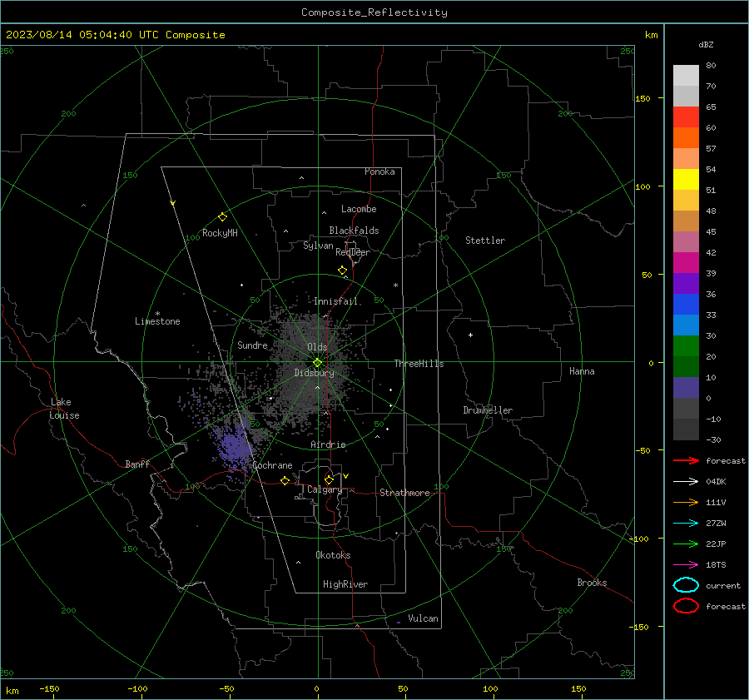The width and height of the screenshot is (749, 700).
Task: Click the Composite_Reflectivity title
Action: [374, 12]
